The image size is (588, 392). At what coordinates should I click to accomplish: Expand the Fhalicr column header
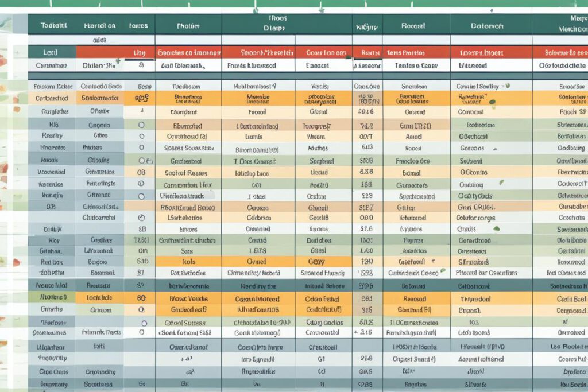(x=187, y=26)
